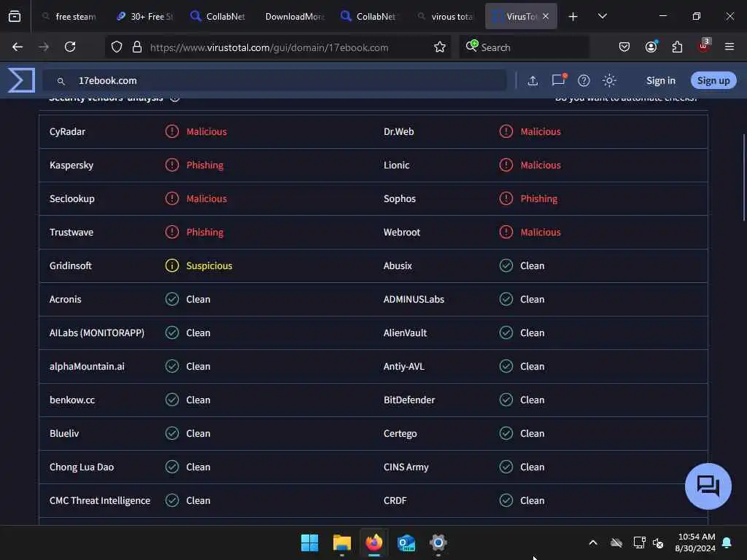Click the Gridinsoft Suspicious verdict
747x560 pixels.
209,265
